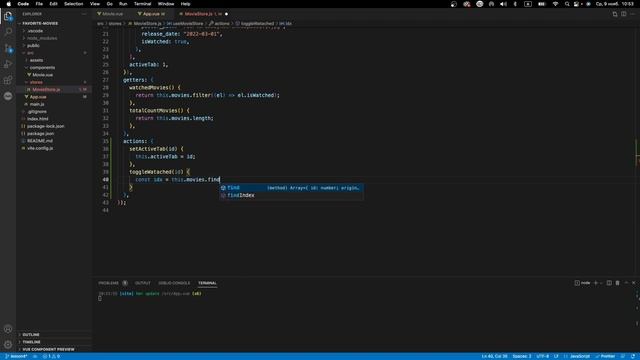
Task: Open the Accounts icon in activity bar
Action: coord(8,329)
